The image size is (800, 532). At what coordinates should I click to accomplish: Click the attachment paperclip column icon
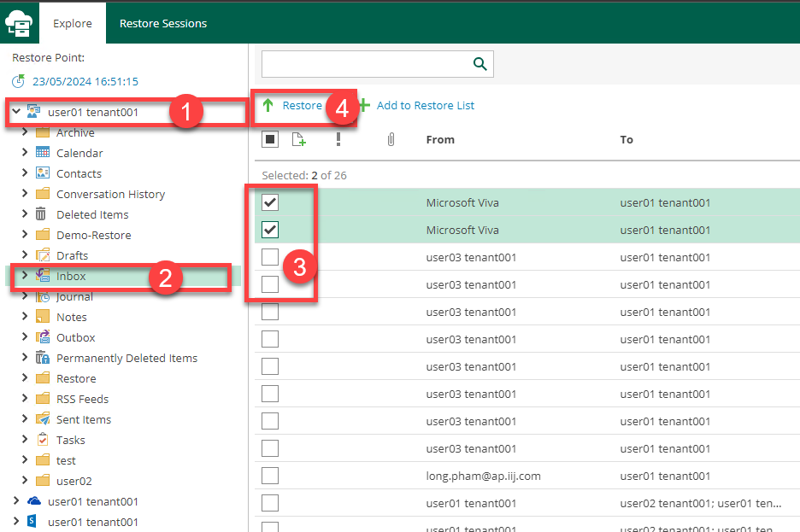pos(391,139)
